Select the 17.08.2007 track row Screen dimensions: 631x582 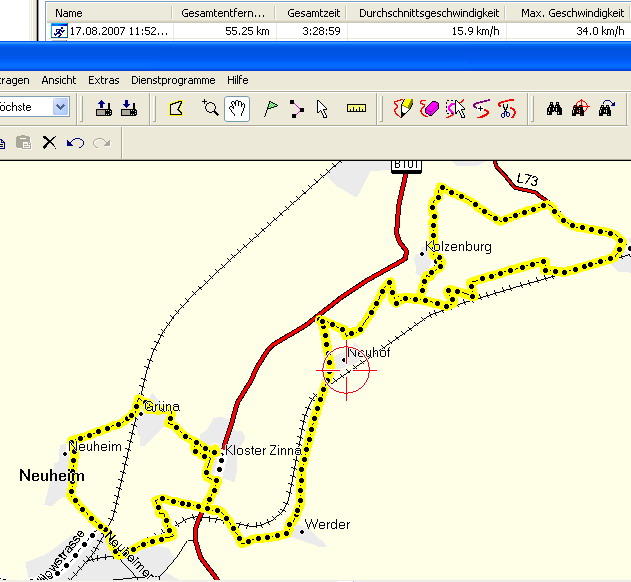click(x=115, y=31)
